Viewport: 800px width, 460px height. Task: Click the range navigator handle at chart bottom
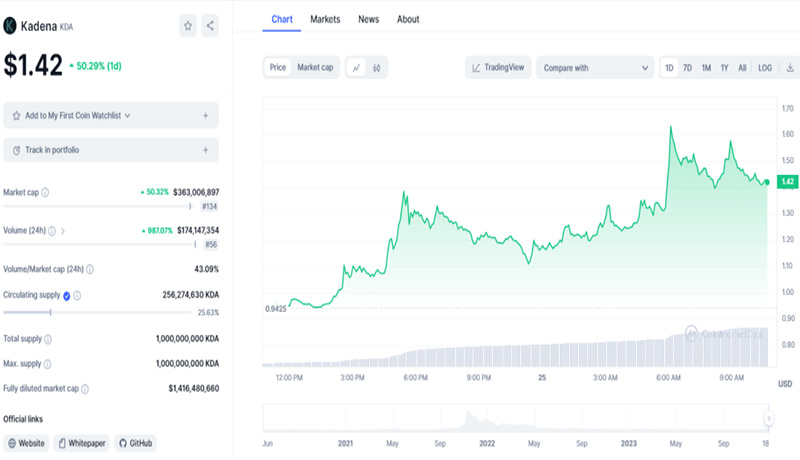tap(768, 419)
